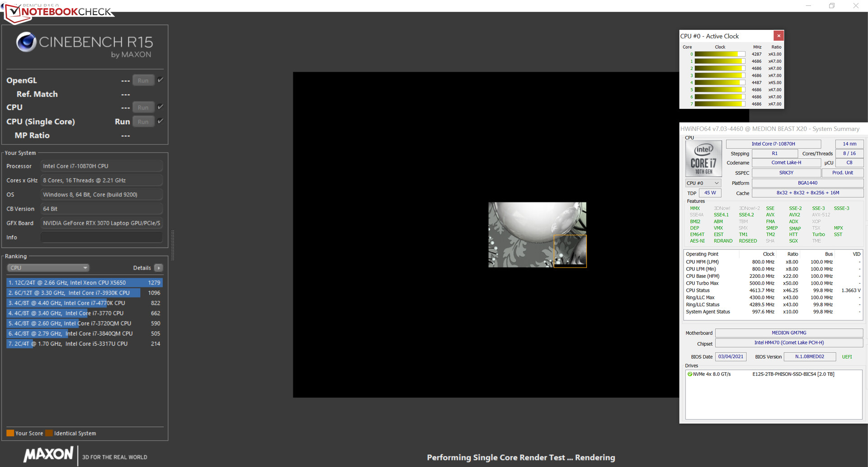Click the green NVMe drive status icon
Screen dimensions: 868x467
(690, 374)
